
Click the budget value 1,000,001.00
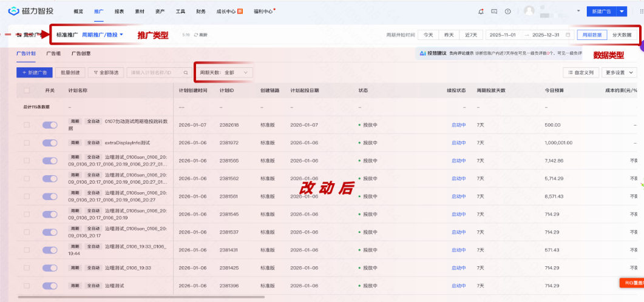558,143
